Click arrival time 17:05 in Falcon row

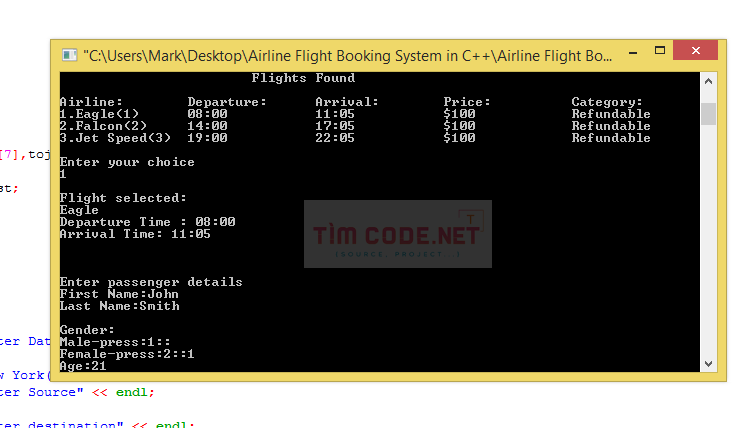[335, 126]
